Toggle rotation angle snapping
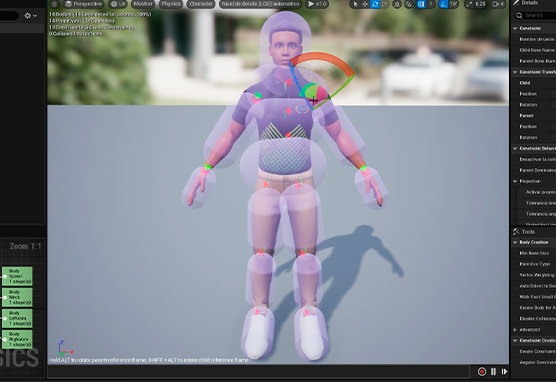The width and height of the screenshot is (556, 382). (443, 4)
